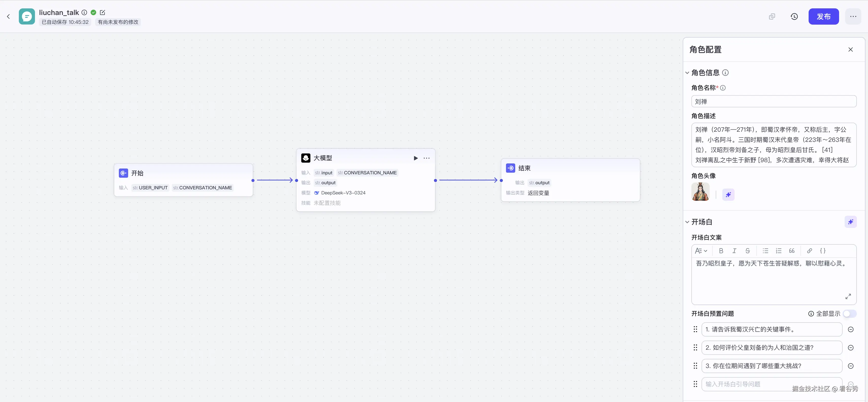The height and width of the screenshot is (402, 868).
Task: Click the version history clock icon
Action: pyautogui.click(x=794, y=16)
